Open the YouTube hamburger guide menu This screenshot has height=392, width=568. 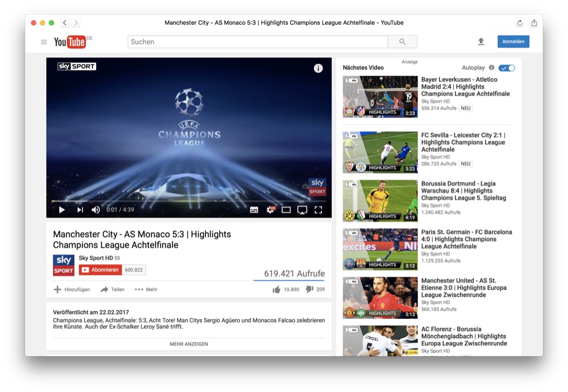pos(44,42)
